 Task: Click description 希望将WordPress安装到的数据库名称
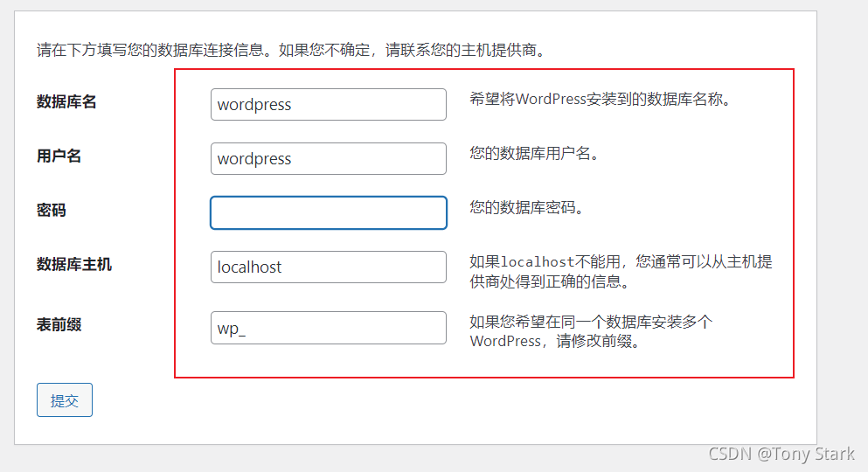[601, 99]
